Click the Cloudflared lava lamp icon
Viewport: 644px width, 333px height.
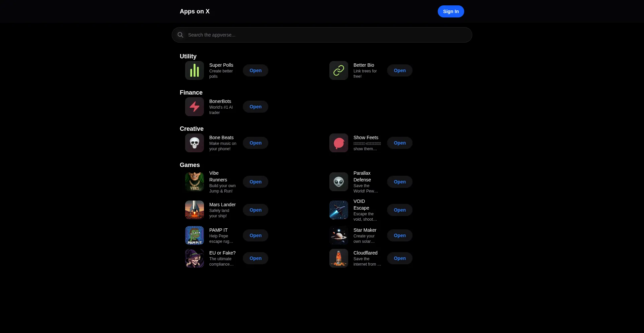339,258
